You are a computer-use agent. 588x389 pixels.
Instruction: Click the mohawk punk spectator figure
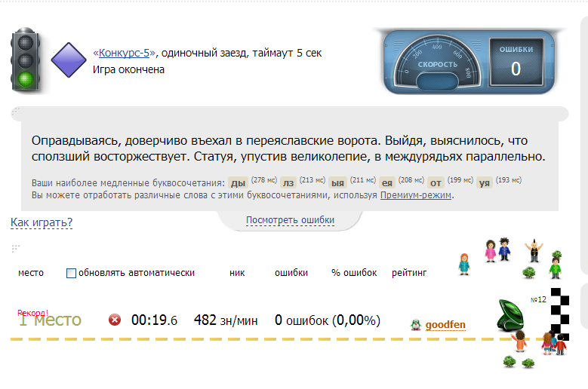534,250
